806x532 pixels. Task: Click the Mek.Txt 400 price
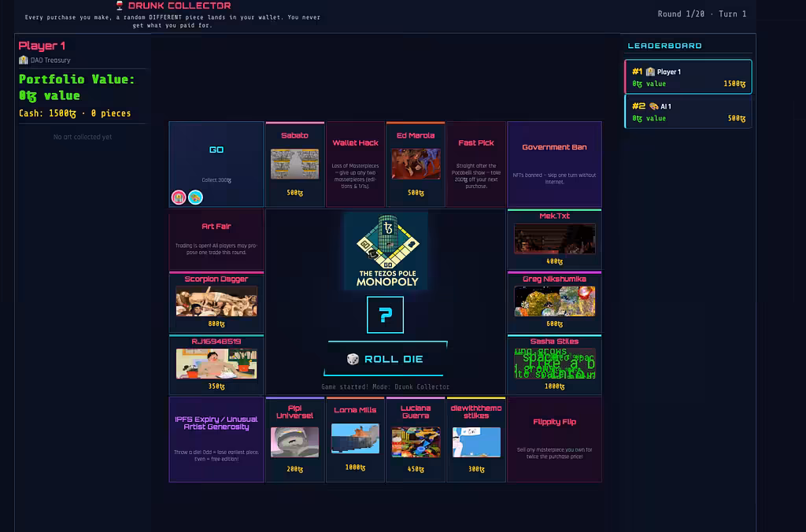click(x=555, y=261)
